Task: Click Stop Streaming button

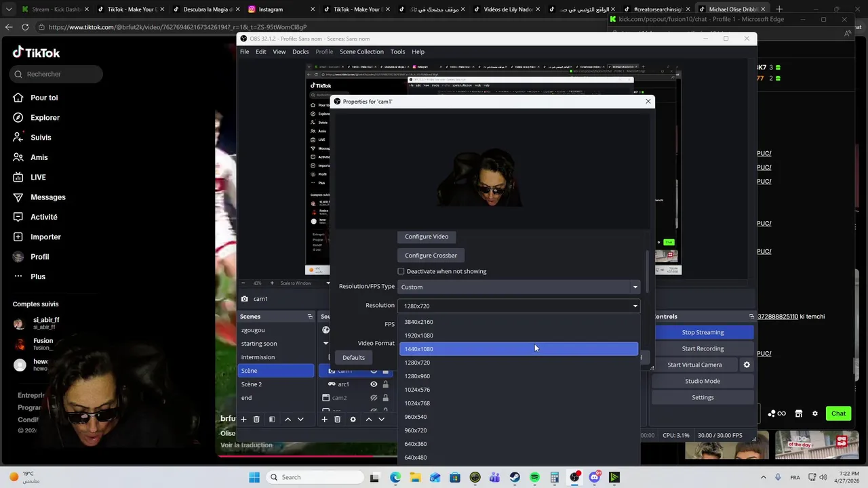Action: click(703, 332)
